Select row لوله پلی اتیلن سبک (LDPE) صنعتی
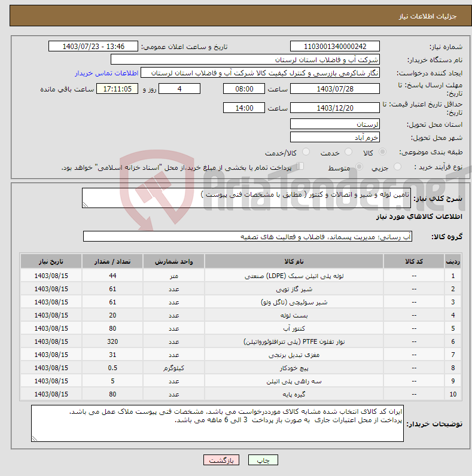This screenshot has height=476, width=472. [x=240, y=276]
